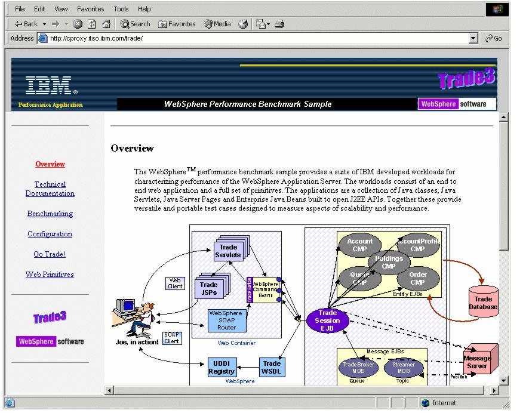Expand the Mail button dropdown arrow
Screen dimensions: 532x413
pos(268,24)
